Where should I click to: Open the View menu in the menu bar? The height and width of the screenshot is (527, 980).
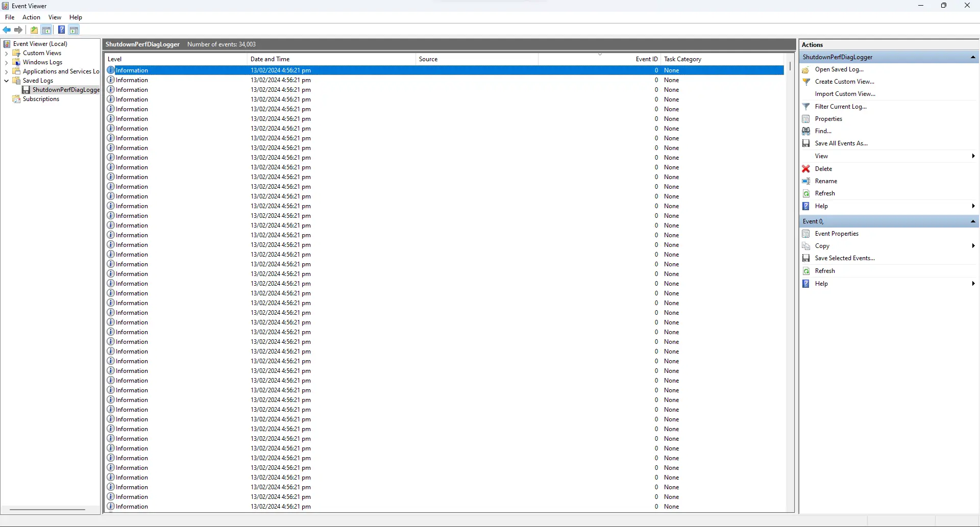pyautogui.click(x=55, y=17)
